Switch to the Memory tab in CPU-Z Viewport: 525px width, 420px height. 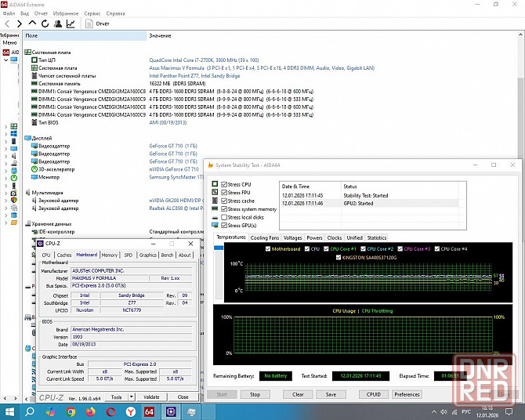(x=109, y=255)
